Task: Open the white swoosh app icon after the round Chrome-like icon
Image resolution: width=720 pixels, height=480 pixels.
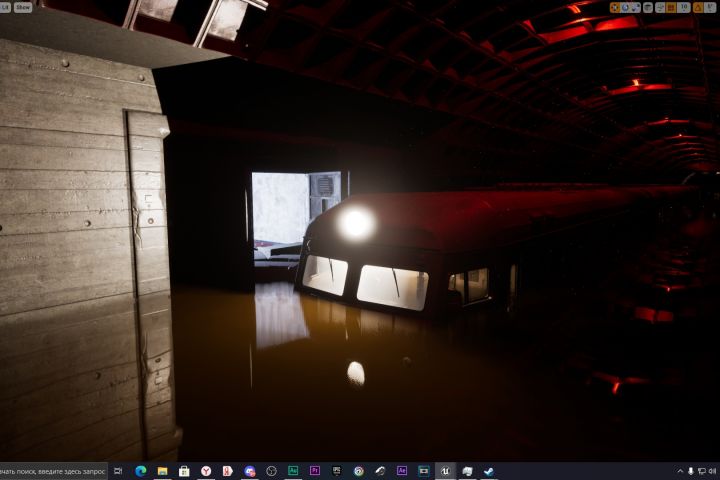Action: (x=380, y=471)
